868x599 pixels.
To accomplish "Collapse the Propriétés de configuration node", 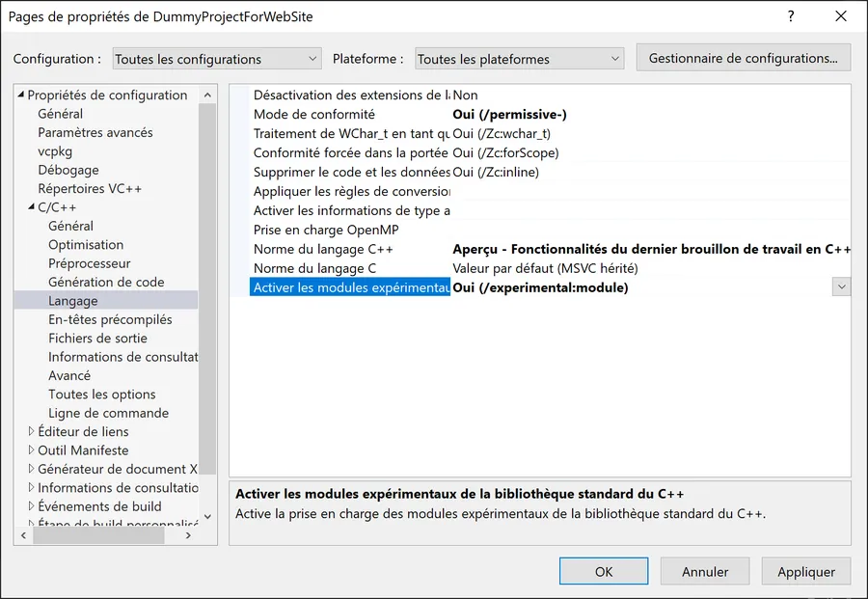I will point(20,95).
